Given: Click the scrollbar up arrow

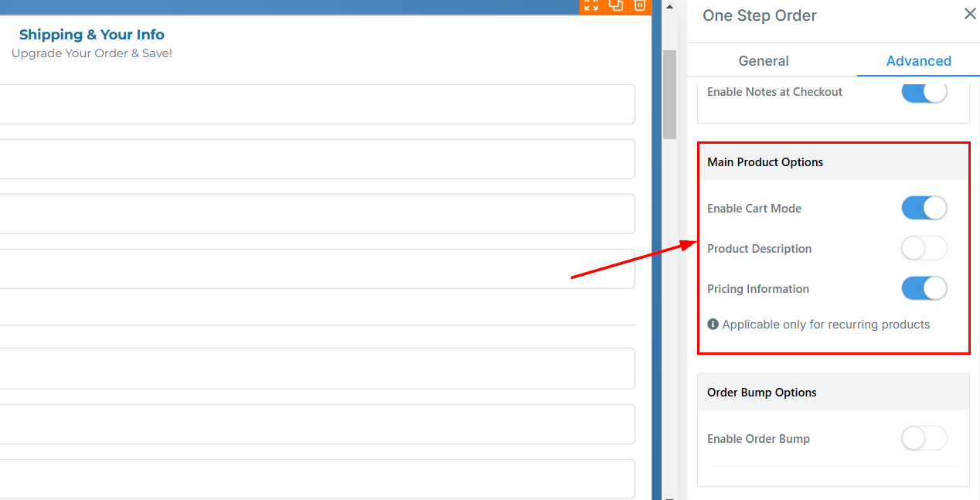Looking at the screenshot, I should click(x=669, y=7).
